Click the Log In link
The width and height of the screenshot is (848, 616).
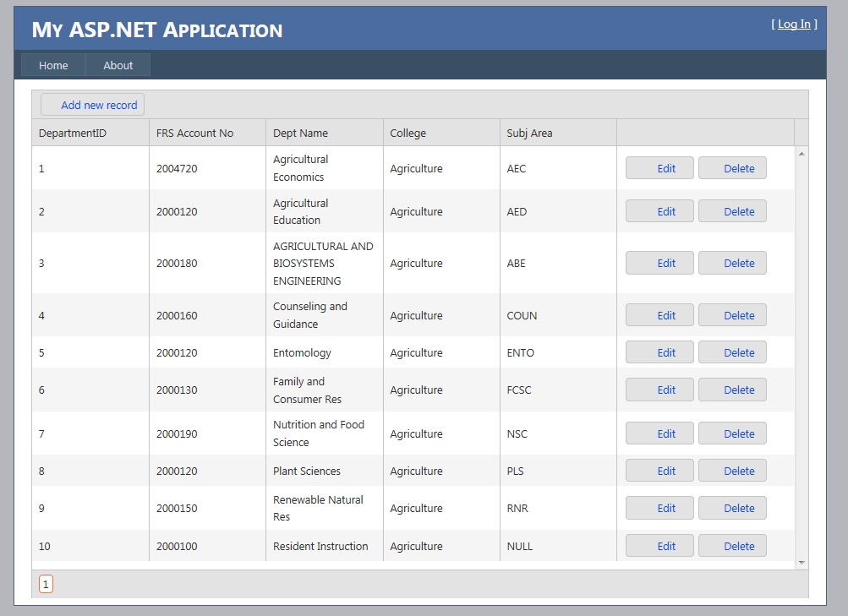click(x=794, y=24)
